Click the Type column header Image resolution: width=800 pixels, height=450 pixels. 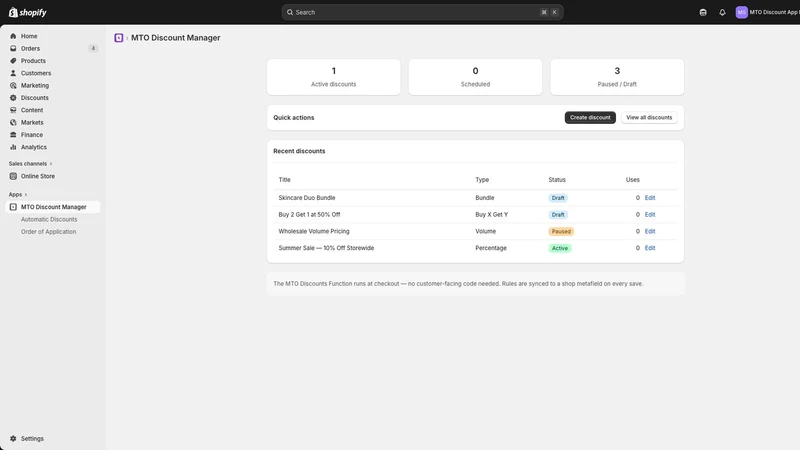(x=482, y=180)
